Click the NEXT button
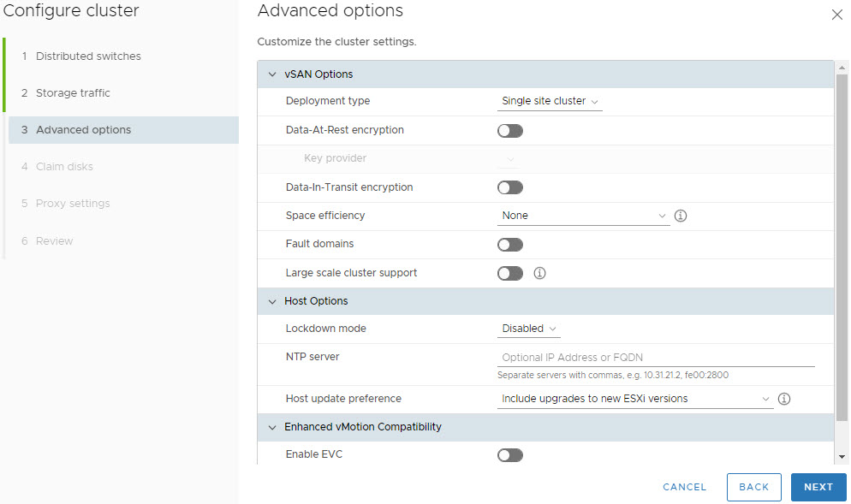Image resolution: width=851 pixels, height=504 pixels. 818,487
